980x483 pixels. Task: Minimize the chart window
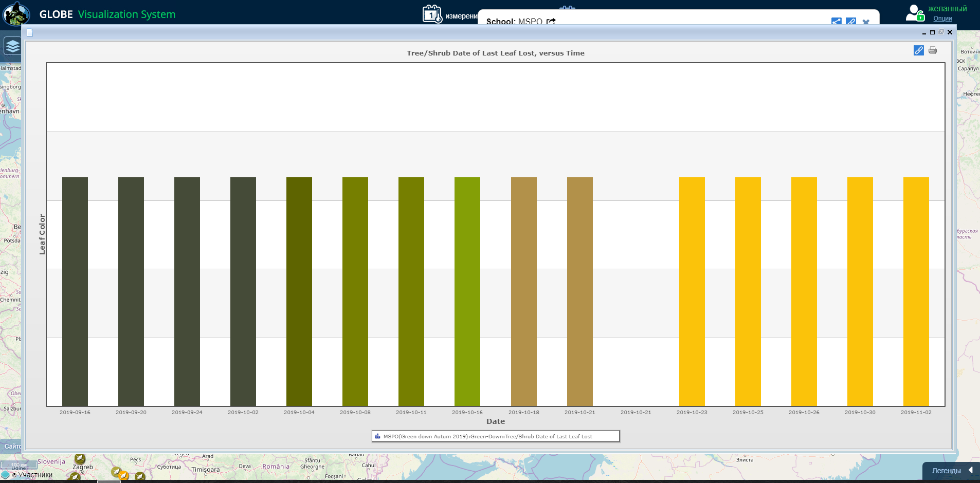point(924,33)
